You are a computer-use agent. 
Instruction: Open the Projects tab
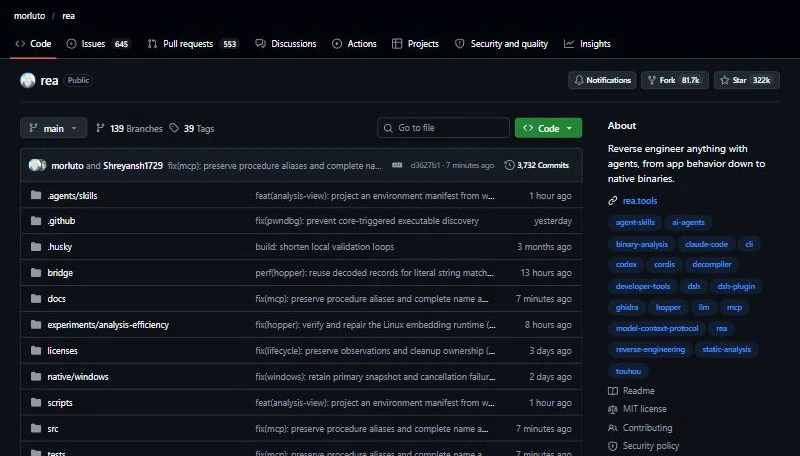[415, 44]
